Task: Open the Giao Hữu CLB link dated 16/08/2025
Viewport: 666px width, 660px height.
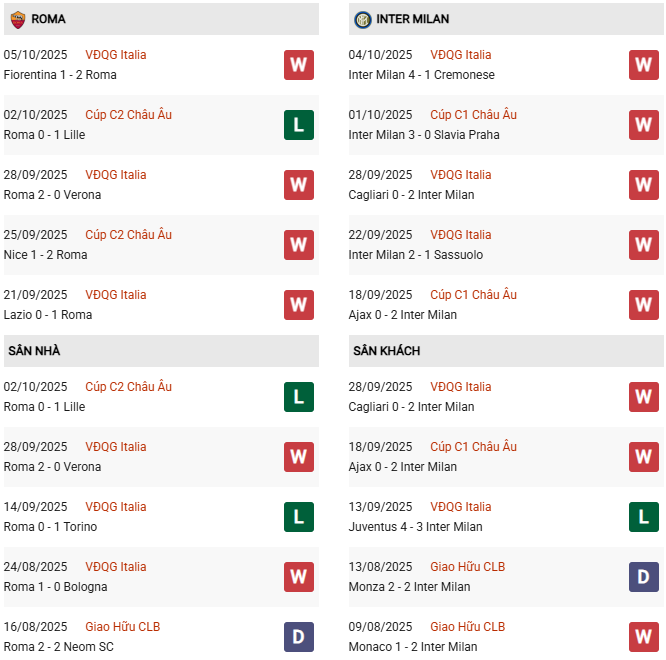Action: [x=122, y=627]
